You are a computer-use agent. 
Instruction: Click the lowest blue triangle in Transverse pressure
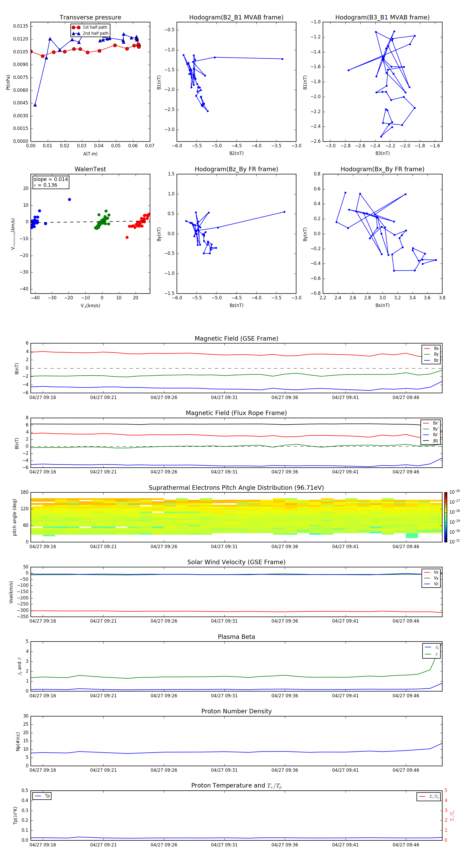click(35, 105)
